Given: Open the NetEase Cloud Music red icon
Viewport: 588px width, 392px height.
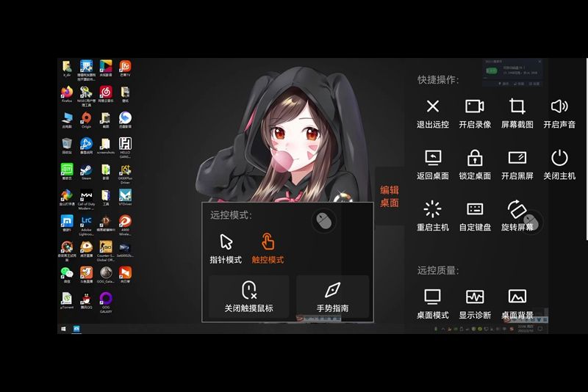Looking at the screenshot, I should pos(106,94).
